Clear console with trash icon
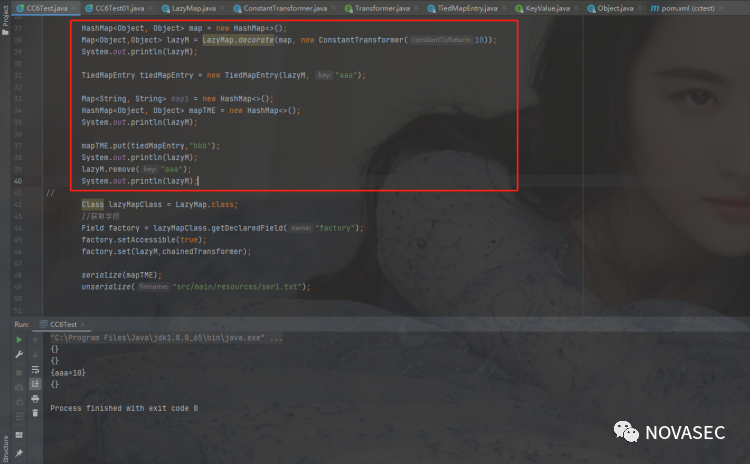750x464 pixels. pos(35,413)
